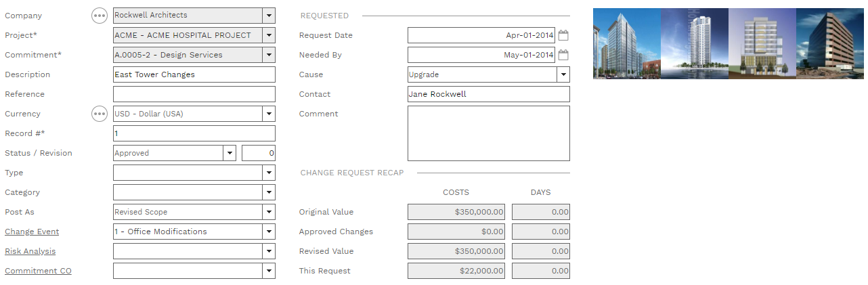The image size is (868, 285).
Task: Open the Request Date calendar picker
Action: [563, 35]
